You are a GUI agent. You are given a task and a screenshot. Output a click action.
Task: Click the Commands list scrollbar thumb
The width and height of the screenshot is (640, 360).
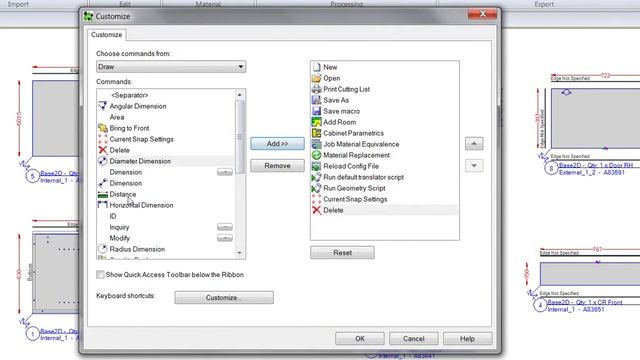[240, 137]
